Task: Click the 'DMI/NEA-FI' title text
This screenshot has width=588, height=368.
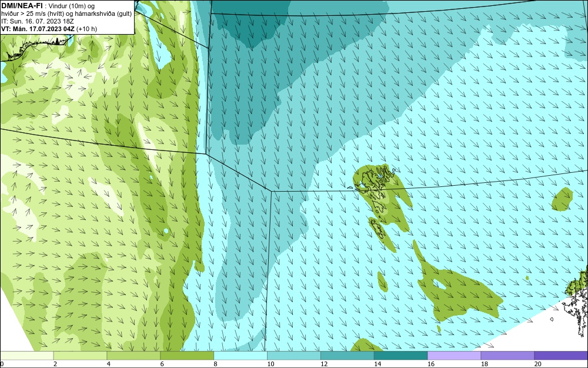Action: tap(22, 5)
